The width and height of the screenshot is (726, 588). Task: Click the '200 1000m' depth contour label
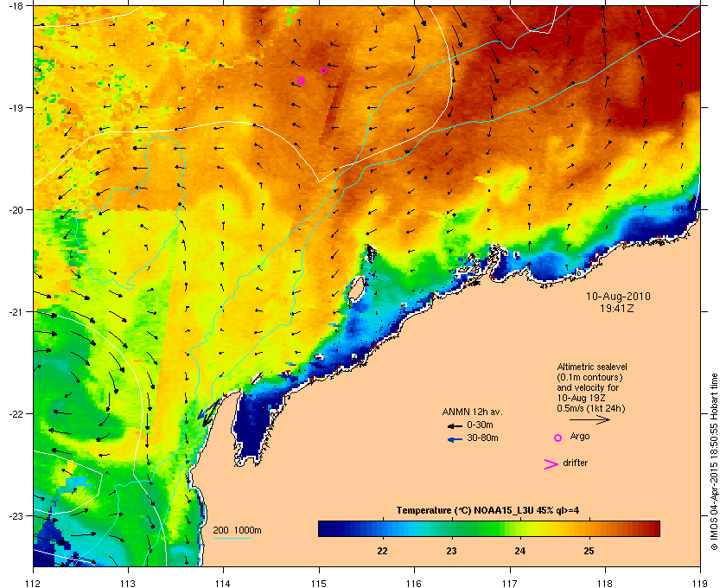tap(237, 531)
